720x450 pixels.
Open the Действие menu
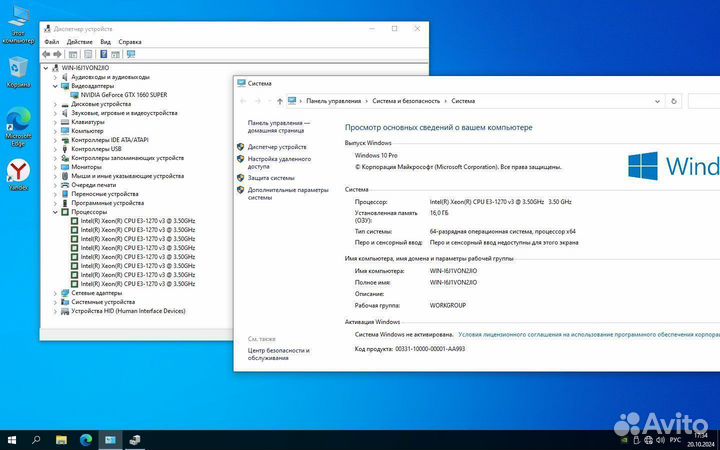[x=79, y=42]
